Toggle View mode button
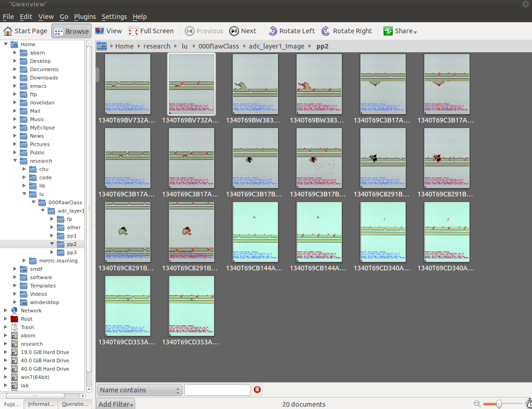 pyautogui.click(x=108, y=31)
